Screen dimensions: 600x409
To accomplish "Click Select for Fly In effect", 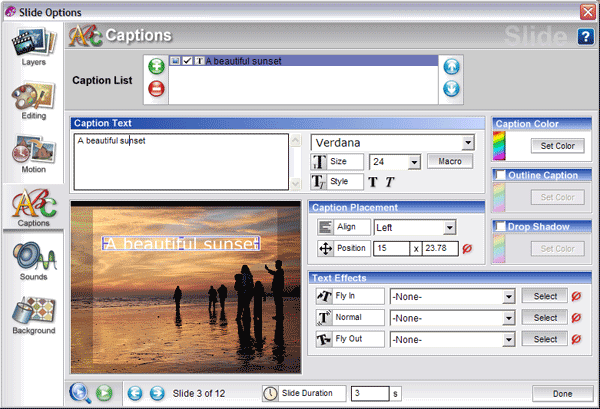I will tap(545, 296).
